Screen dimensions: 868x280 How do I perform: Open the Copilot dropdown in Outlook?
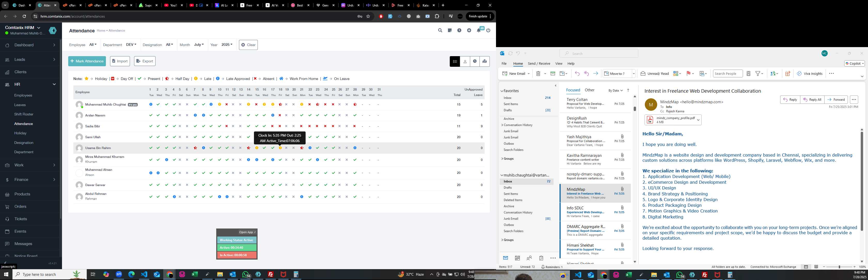pyautogui.click(x=854, y=63)
